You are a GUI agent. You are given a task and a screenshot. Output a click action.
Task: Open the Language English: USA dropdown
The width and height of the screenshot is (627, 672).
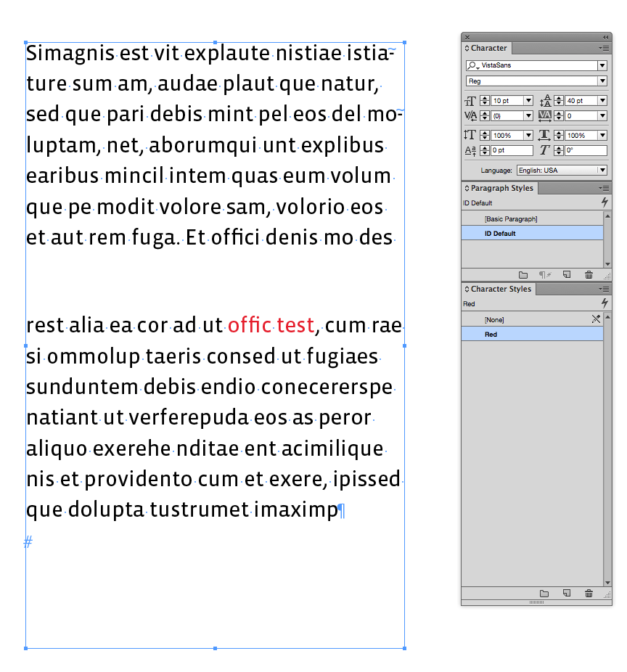click(602, 170)
